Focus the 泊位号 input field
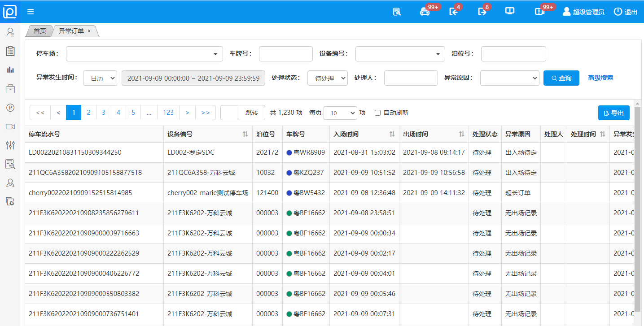The height and width of the screenshot is (326, 644). pos(513,54)
